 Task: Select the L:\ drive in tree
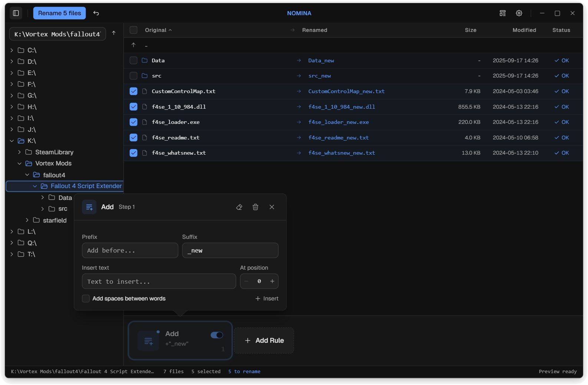tap(32, 231)
